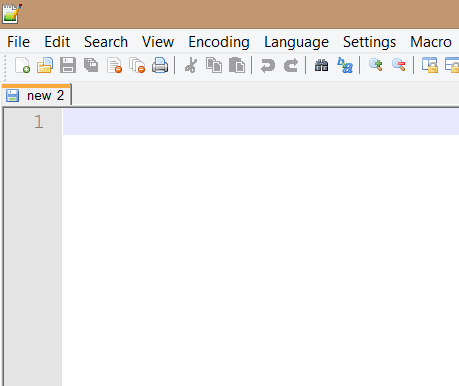Viewport: 459px width, 386px height.
Task: Click the Save All icon
Action: tap(91, 65)
